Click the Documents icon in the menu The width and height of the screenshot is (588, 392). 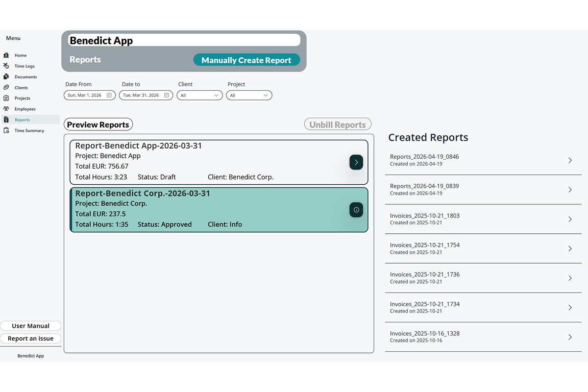coord(6,77)
